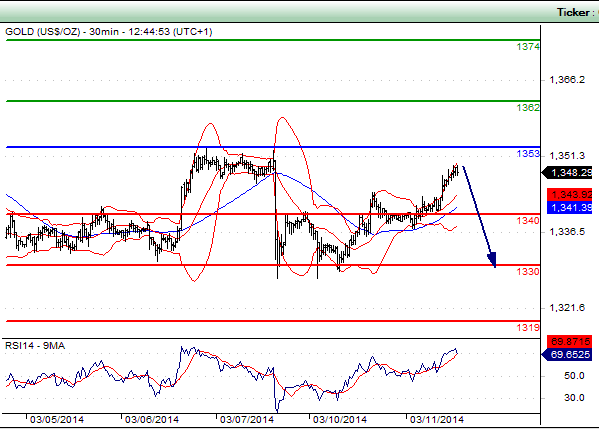Click the price axis value 1,366.2

click(567, 80)
